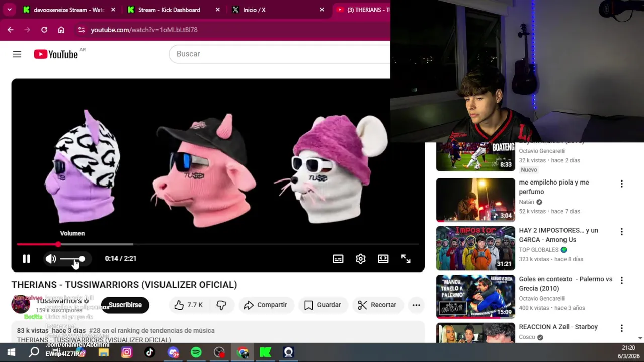644x362 pixels.
Task: Open options for 'HAY 2 IMPOSTORES' video
Action: point(622,232)
